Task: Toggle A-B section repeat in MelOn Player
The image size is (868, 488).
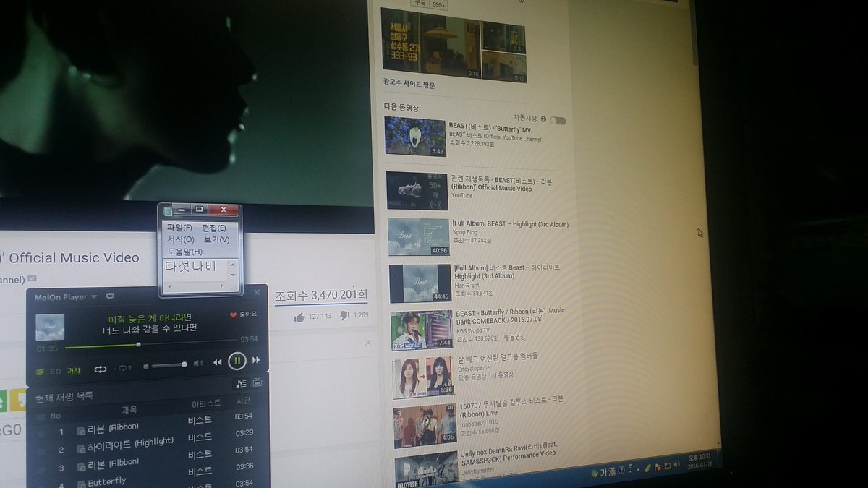Action: (122, 368)
